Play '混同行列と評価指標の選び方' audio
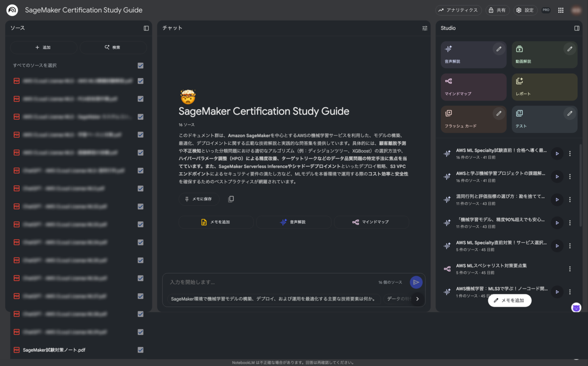The height and width of the screenshot is (366, 588). pos(557,200)
